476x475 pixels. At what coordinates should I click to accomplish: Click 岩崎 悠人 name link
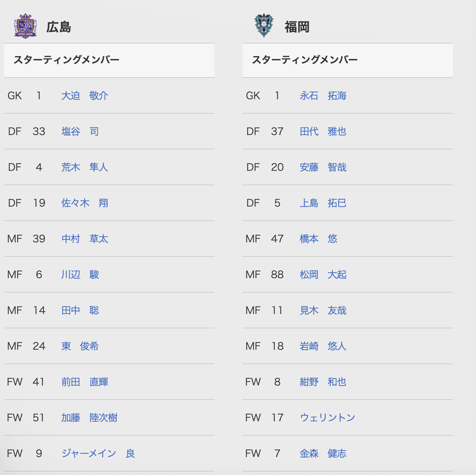coord(323,346)
